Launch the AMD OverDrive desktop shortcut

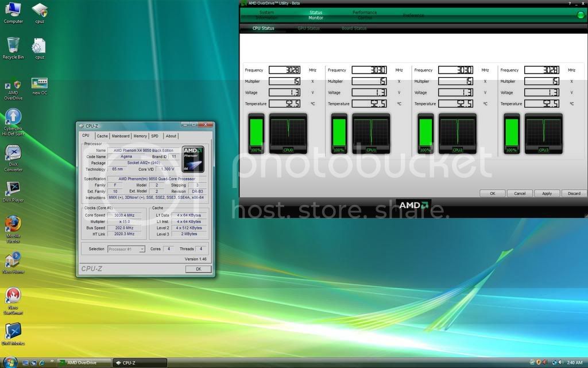point(13,89)
